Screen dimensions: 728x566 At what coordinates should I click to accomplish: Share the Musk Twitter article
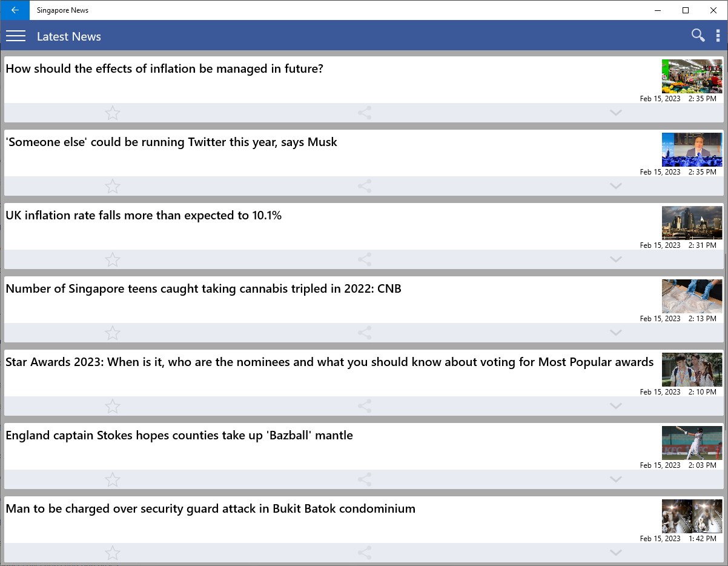coord(365,186)
